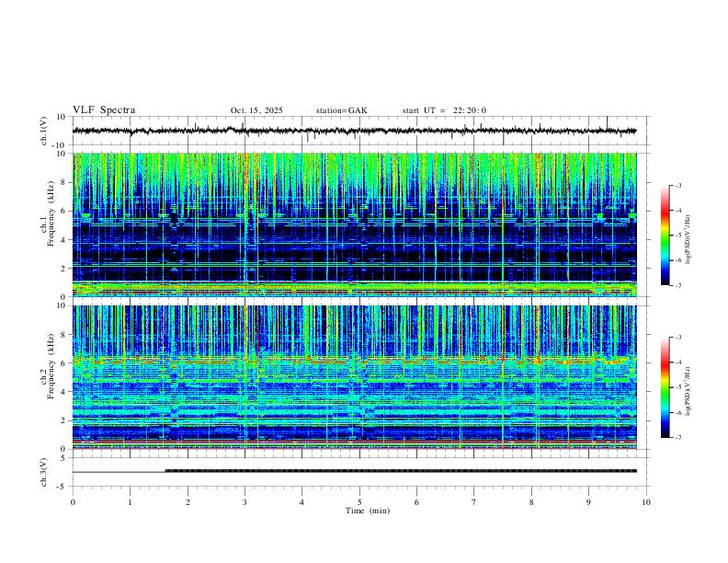
Task: Click the 'ch.3(V)' axis label
Action: 44,473
